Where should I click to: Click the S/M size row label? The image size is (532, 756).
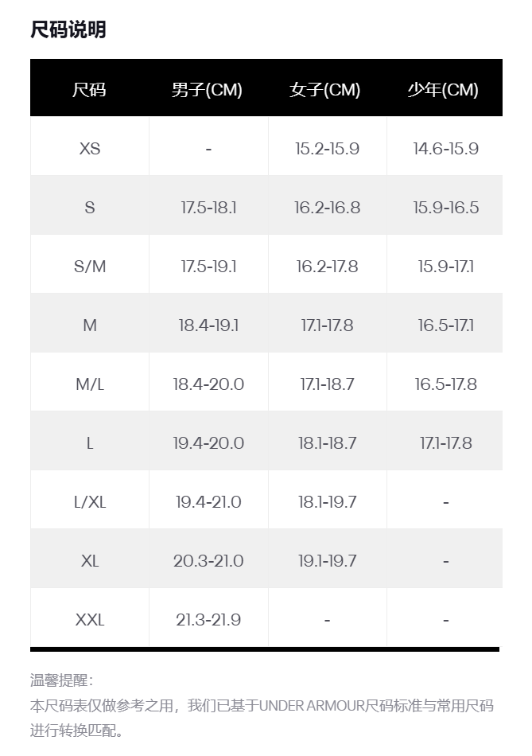90,267
